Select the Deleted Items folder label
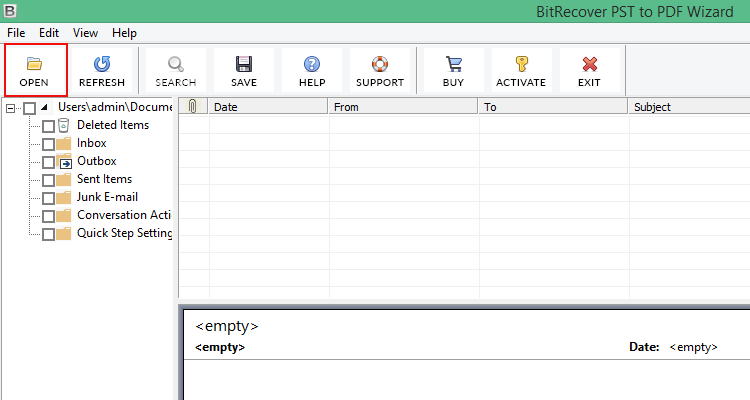The height and width of the screenshot is (400, 750). coord(113,125)
